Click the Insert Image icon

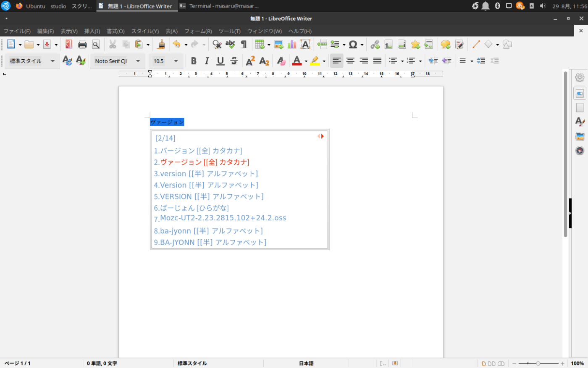278,44
